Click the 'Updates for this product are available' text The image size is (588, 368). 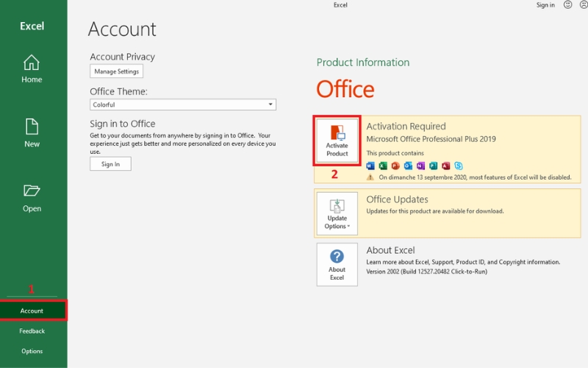pyautogui.click(x=435, y=211)
